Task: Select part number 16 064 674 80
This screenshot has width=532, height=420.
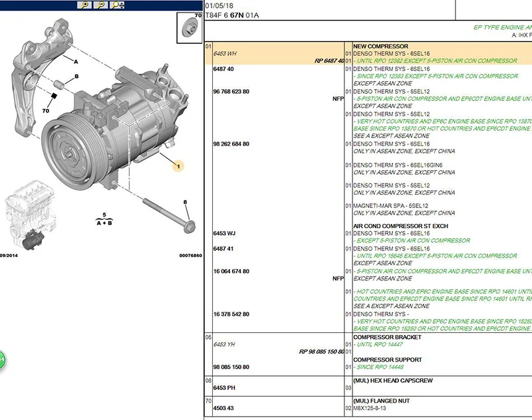Action: pyautogui.click(x=231, y=271)
